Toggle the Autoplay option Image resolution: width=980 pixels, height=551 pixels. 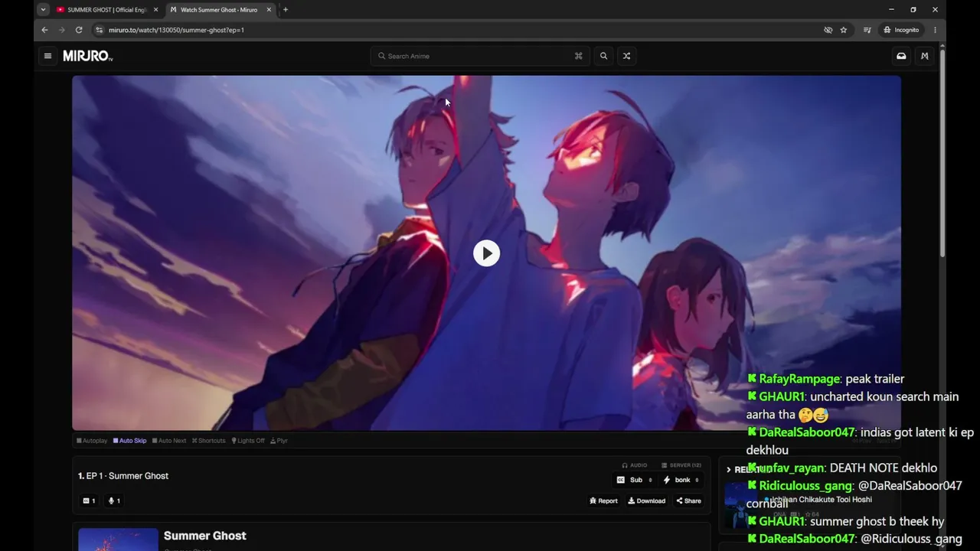pos(92,441)
